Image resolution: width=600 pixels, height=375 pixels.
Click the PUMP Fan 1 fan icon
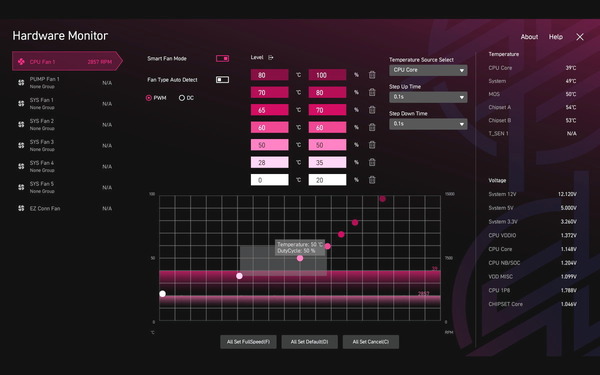(21, 82)
